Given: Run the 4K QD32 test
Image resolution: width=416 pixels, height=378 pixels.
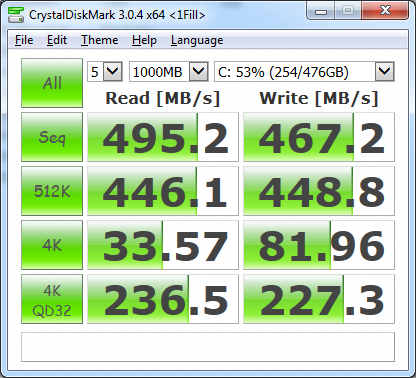Looking at the screenshot, I should tap(52, 299).
